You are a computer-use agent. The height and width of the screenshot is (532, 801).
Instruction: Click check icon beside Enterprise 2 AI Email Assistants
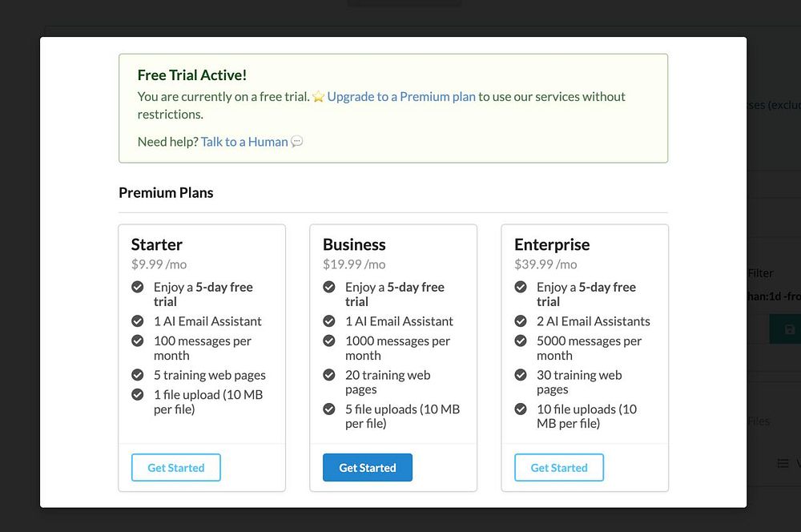[x=520, y=321]
